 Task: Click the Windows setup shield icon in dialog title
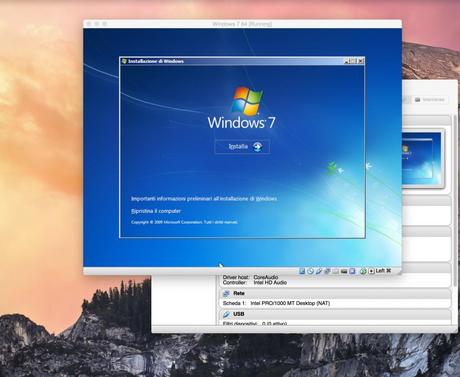(x=124, y=61)
